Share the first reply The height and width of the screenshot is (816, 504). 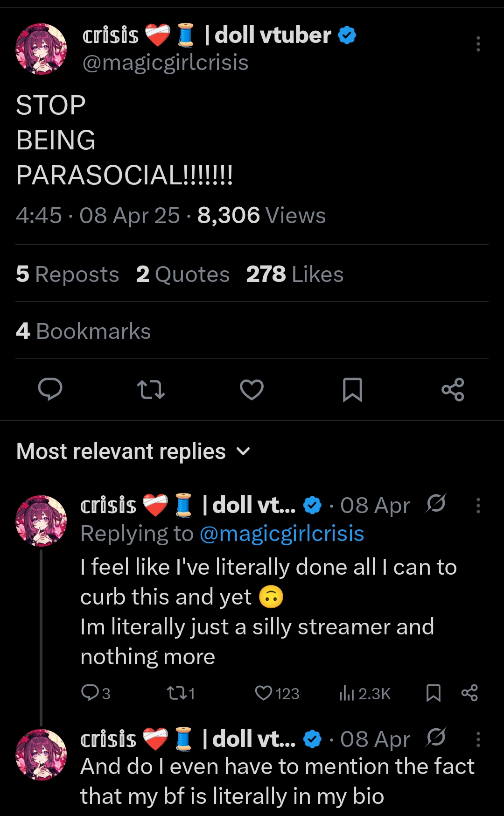(469, 693)
